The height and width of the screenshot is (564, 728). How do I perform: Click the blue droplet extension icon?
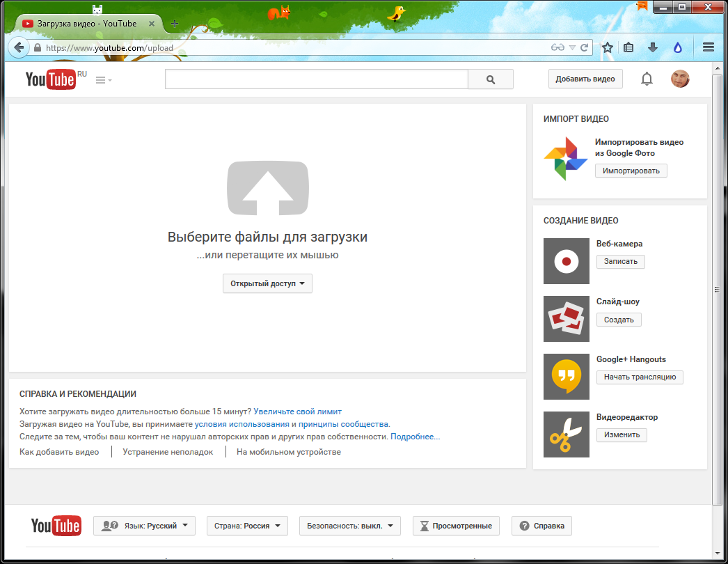678,47
